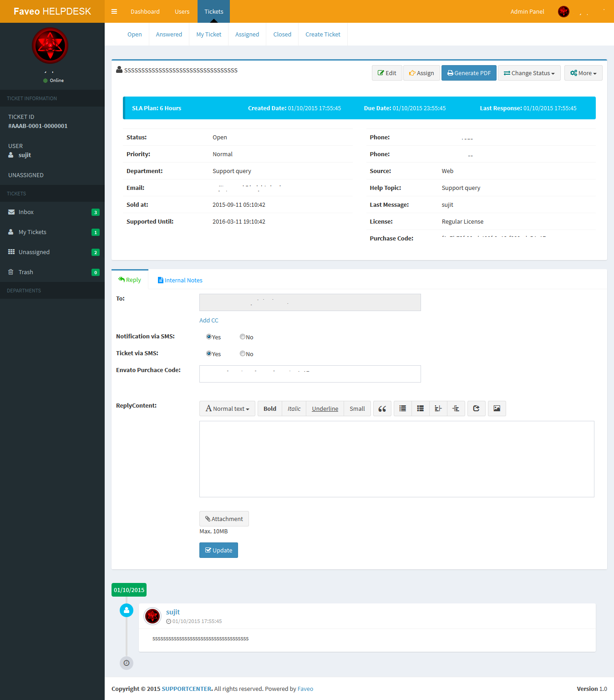Click the indent icon in editor toolbar
Image resolution: width=614 pixels, height=700 pixels.
point(456,409)
